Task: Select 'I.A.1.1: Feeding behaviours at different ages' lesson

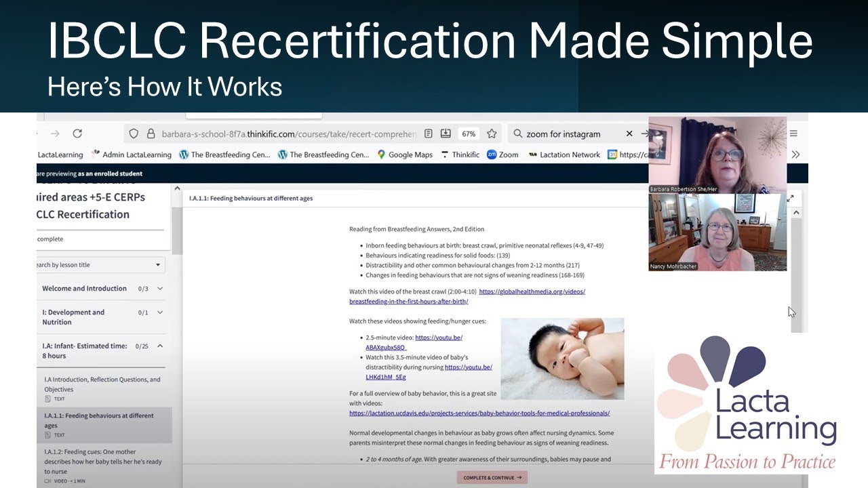Action: [x=104, y=425]
